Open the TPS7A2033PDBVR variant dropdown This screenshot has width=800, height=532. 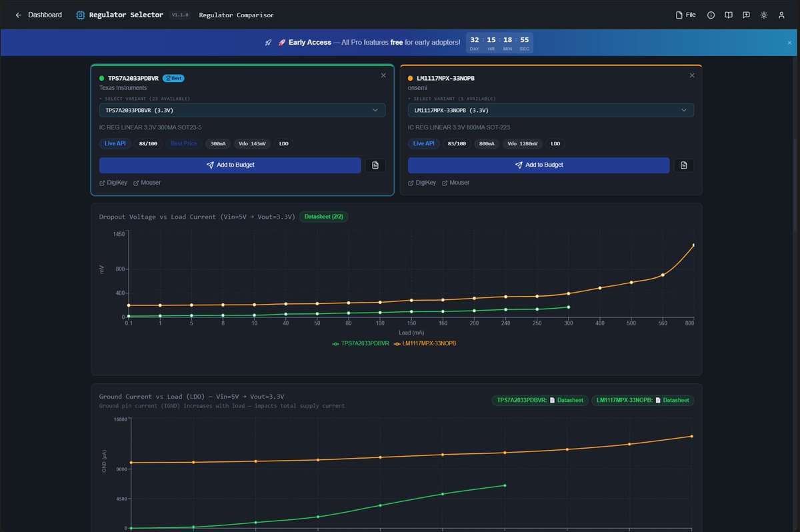click(241, 110)
